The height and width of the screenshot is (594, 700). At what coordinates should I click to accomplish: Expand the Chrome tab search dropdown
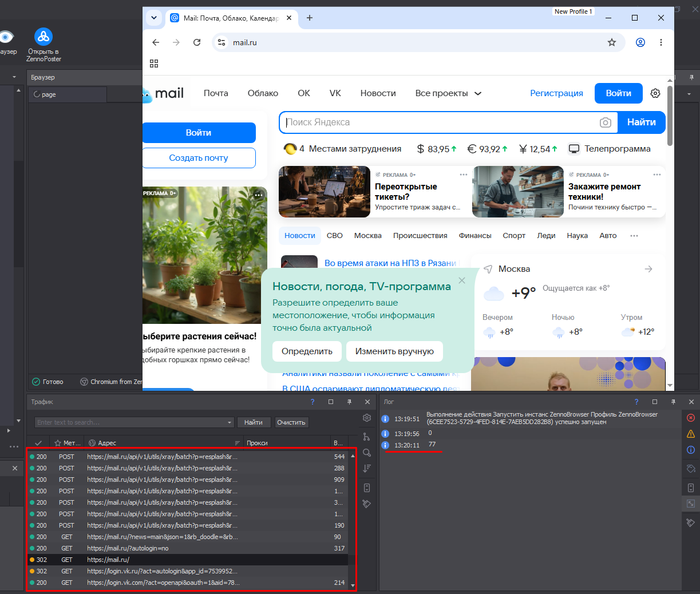(154, 18)
